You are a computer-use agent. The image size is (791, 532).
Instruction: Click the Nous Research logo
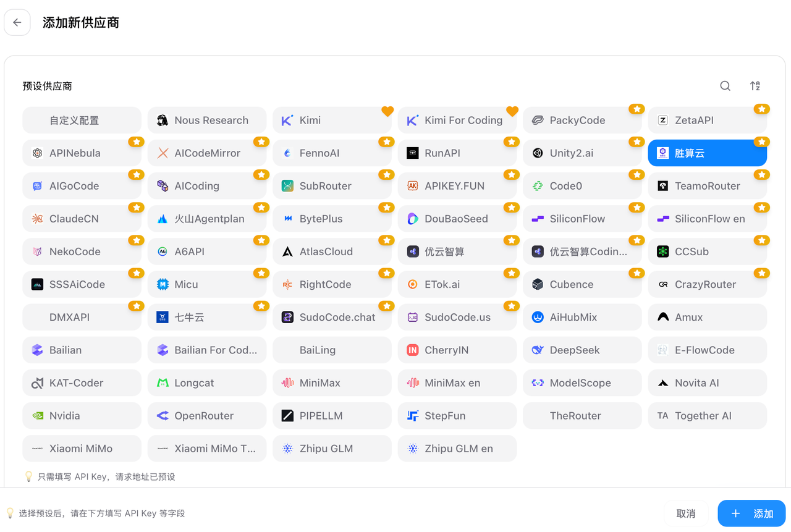pos(163,120)
